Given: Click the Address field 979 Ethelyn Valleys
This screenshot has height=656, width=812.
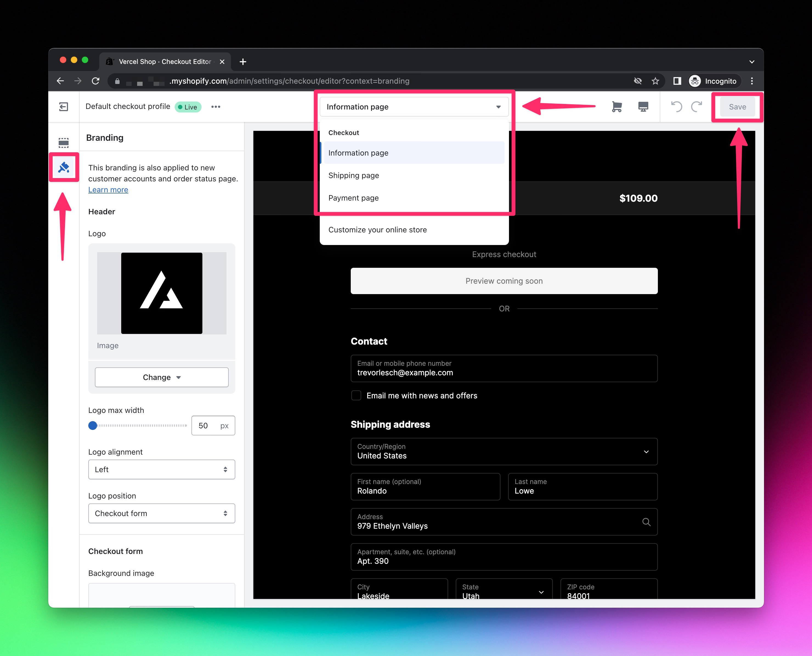Looking at the screenshot, I should point(504,522).
